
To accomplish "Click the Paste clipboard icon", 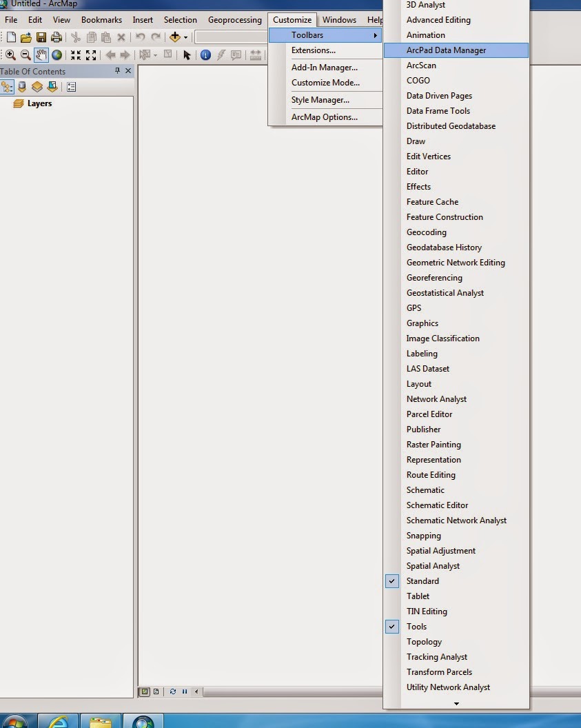I will pyautogui.click(x=106, y=37).
